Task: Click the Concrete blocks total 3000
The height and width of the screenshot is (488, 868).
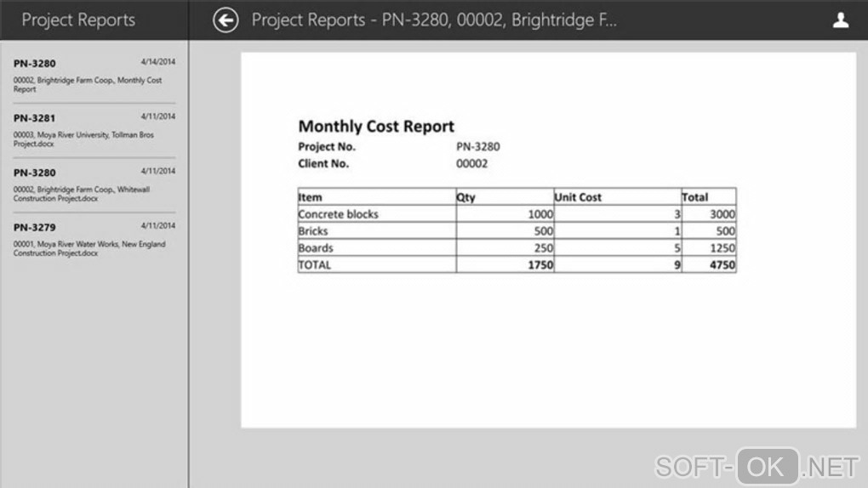Action: (709, 214)
